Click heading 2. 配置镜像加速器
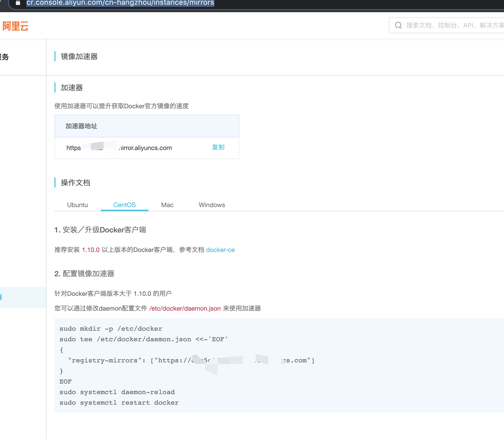The width and height of the screenshot is (504, 439). [84, 274]
